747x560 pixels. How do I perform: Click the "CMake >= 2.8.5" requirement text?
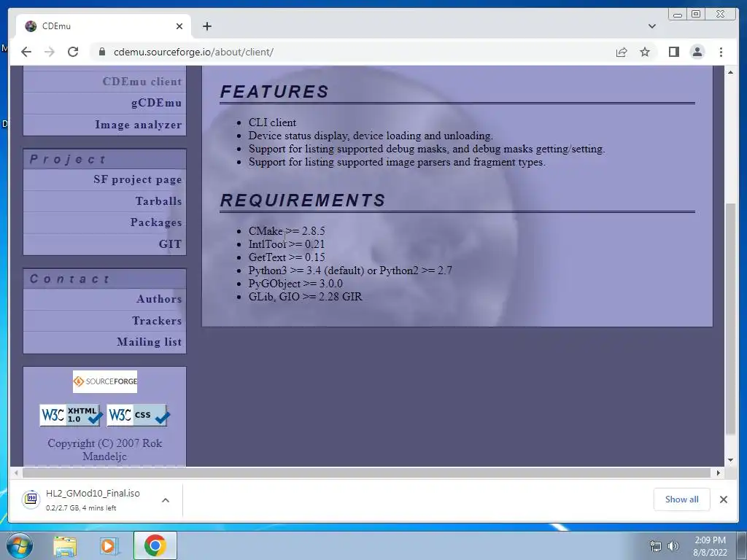click(x=286, y=231)
